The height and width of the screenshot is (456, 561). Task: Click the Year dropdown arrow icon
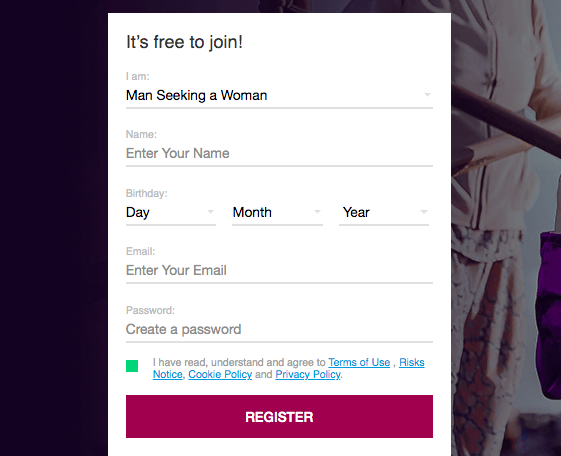tap(424, 212)
